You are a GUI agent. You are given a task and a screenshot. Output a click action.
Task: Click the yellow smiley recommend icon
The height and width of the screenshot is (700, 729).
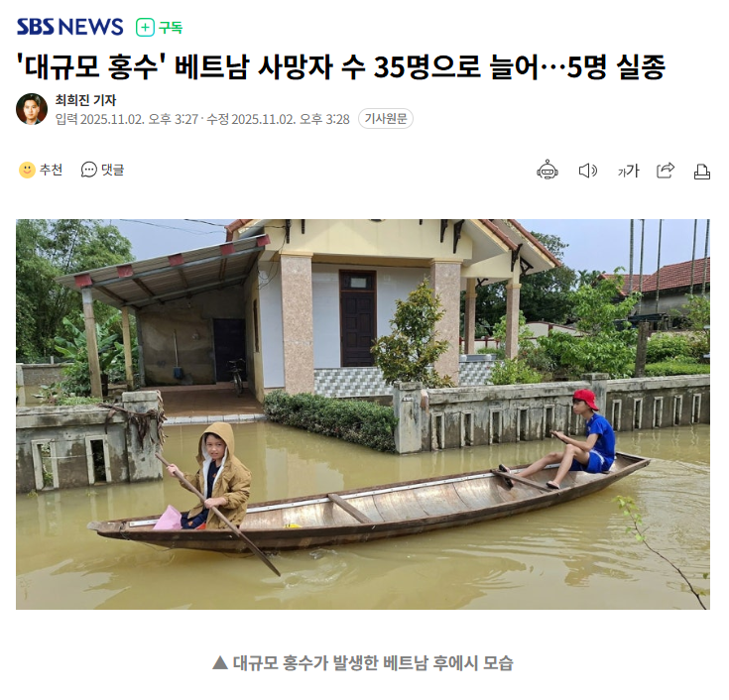coord(27,170)
